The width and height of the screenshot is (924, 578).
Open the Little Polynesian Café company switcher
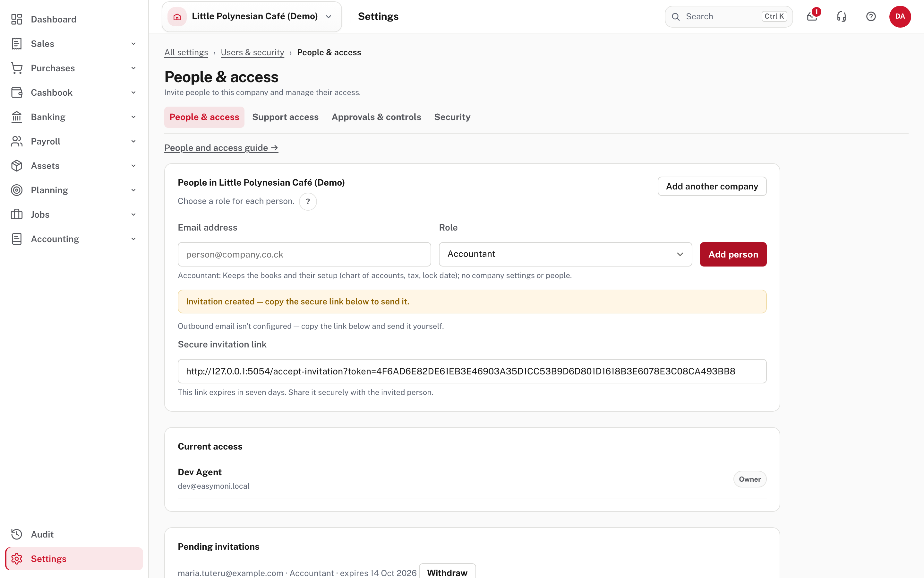252,16
